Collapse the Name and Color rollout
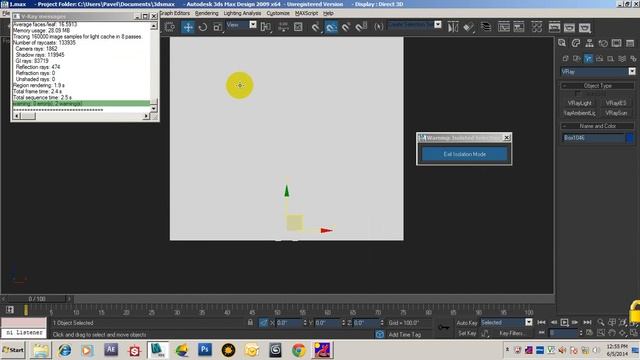This screenshot has width=640, height=360. (x=598, y=126)
